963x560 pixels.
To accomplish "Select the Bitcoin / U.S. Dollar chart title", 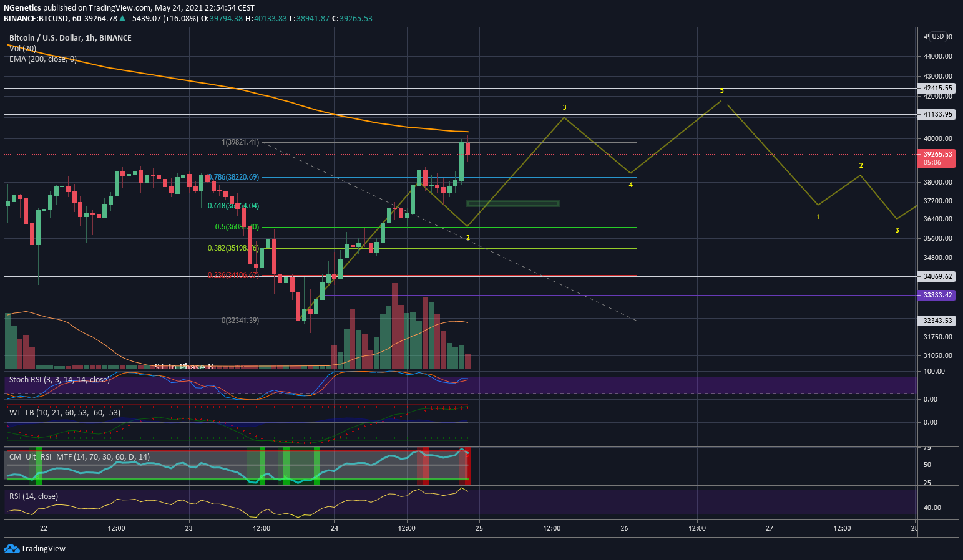I will point(71,38).
